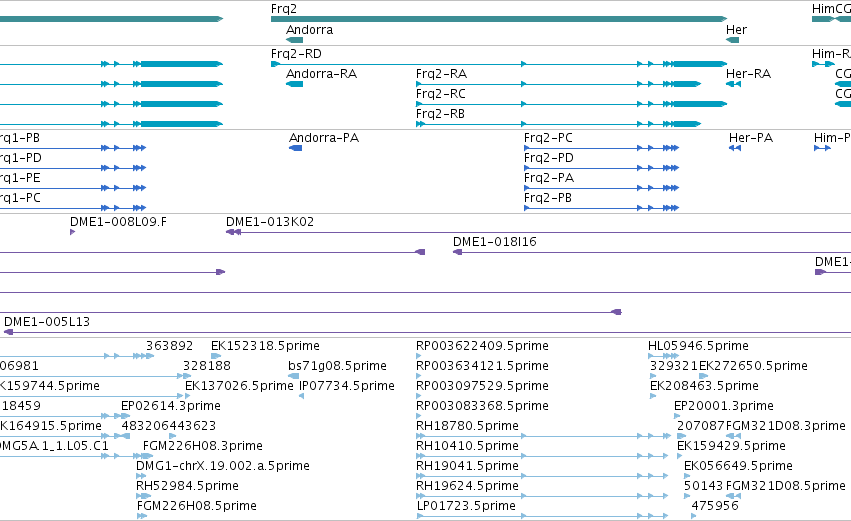
Task: Select the LP01723.5prime EST label
Action: (x=466, y=506)
